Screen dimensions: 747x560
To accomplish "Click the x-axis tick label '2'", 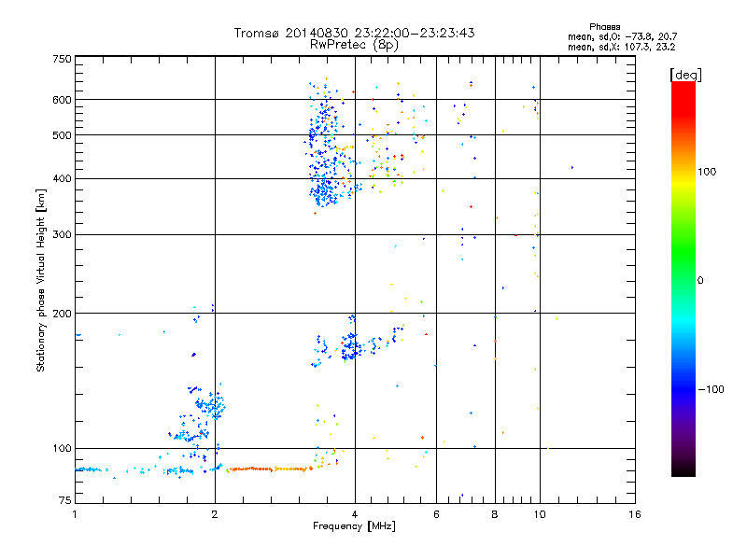I will click(x=215, y=514).
